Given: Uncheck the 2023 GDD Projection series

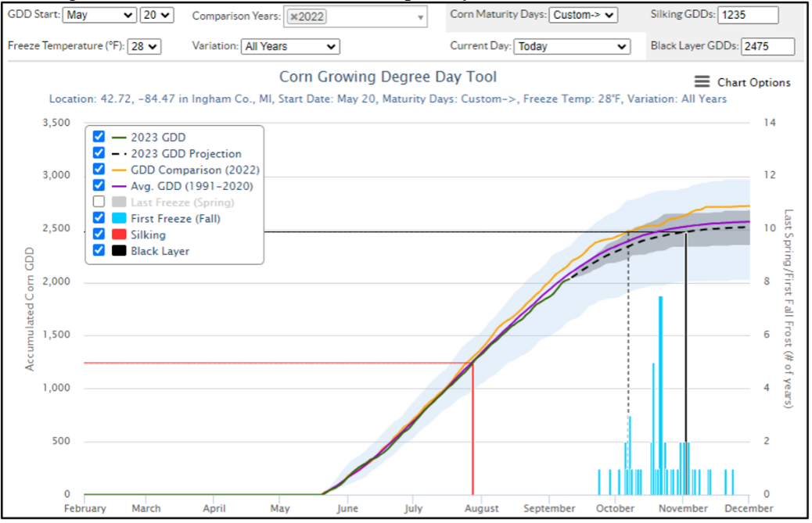Looking at the screenshot, I should point(98,153).
